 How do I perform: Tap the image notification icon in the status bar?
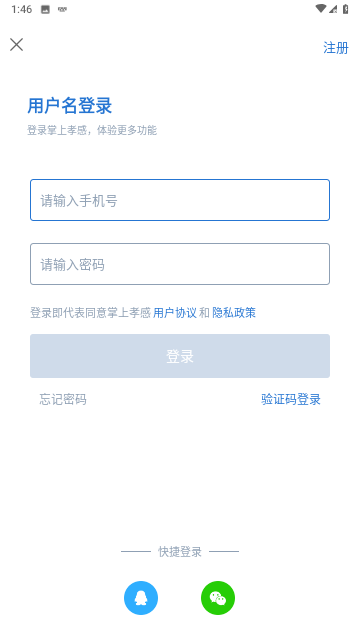coord(45,9)
